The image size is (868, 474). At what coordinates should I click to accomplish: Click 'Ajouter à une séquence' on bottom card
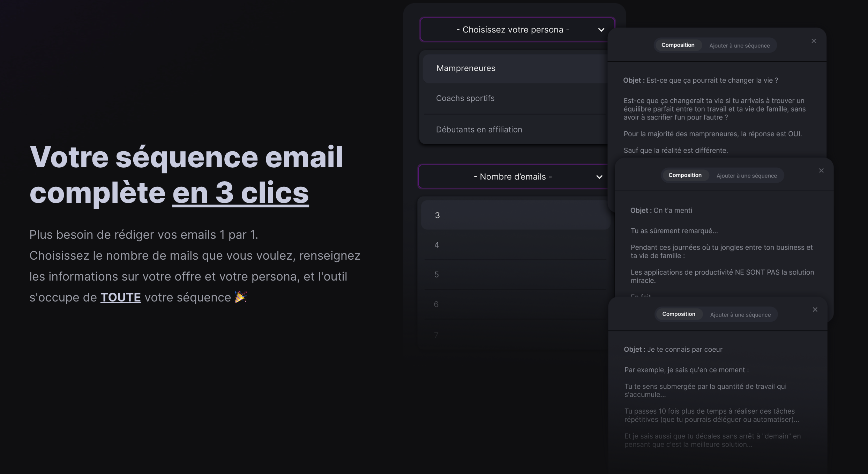coord(740,315)
